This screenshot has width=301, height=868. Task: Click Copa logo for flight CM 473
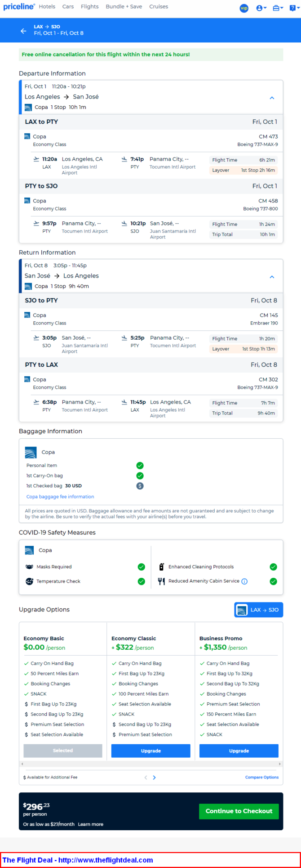27,136
